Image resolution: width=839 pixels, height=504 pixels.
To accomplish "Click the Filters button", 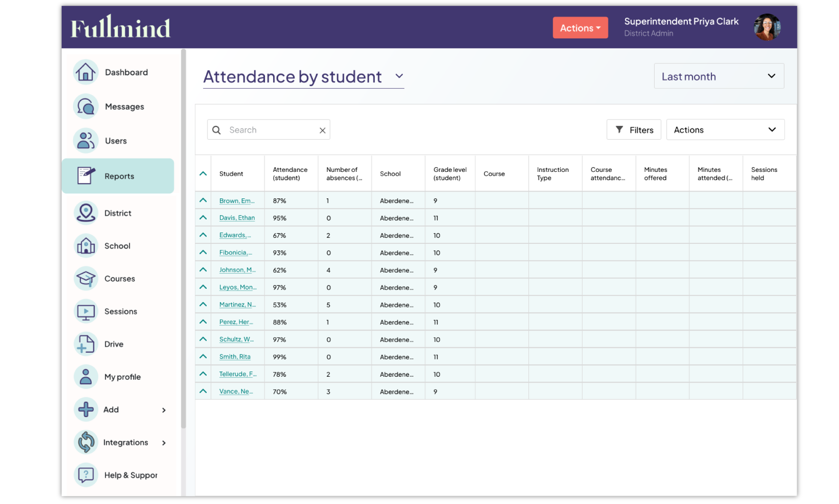I will coord(634,130).
